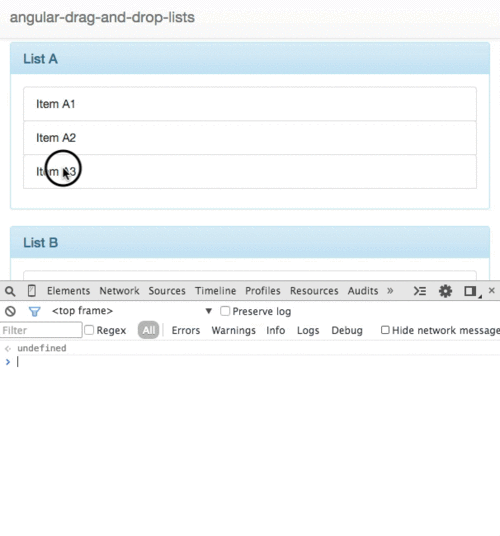Check Hide network messages option
Viewport: 500px width, 536px height.
pyautogui.click(x=385, y=330)
